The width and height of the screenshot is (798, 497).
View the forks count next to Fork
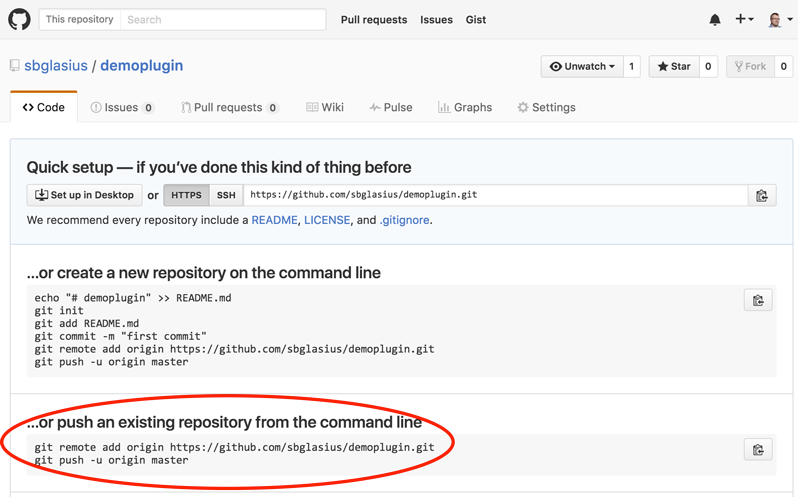[x=784, y=67]
